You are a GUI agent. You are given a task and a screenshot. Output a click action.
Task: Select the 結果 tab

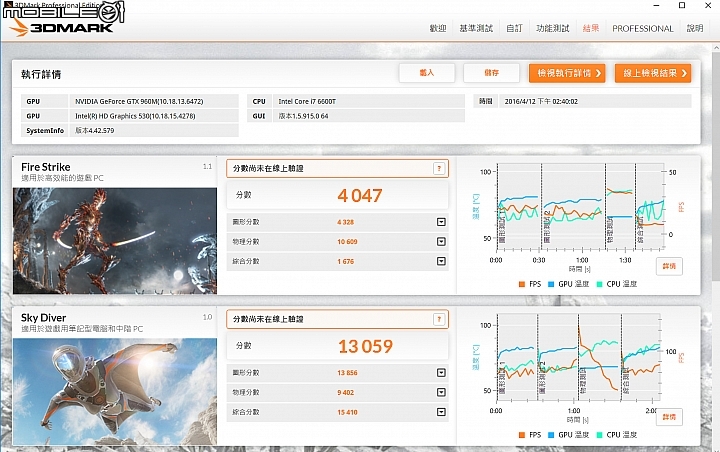click(x=591, y=28)
